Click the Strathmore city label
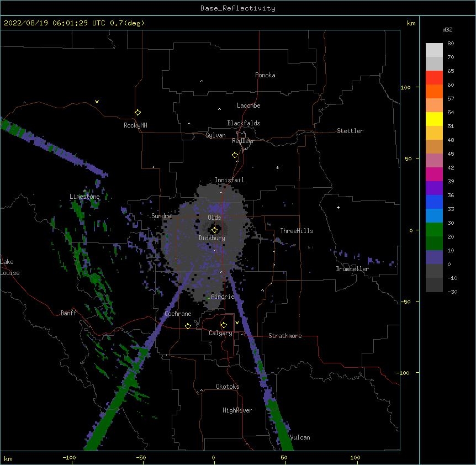 (285, 336)
